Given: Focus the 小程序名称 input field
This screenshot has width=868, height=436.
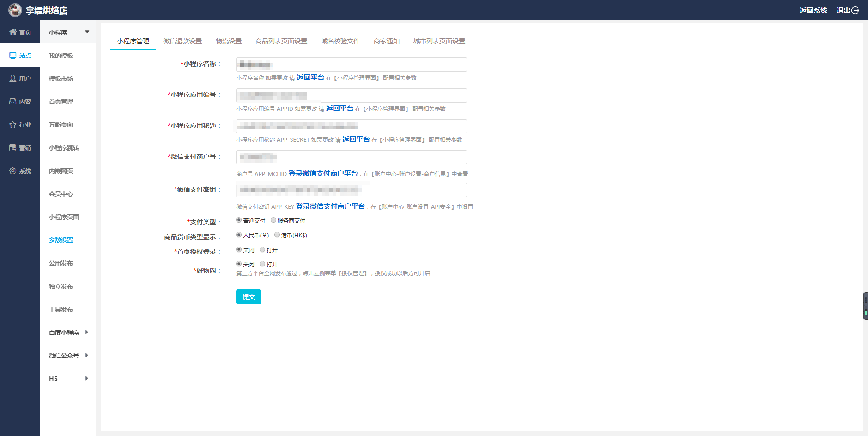Looking at the screenshot, I should pyautogui.click(x=352, y=64).
